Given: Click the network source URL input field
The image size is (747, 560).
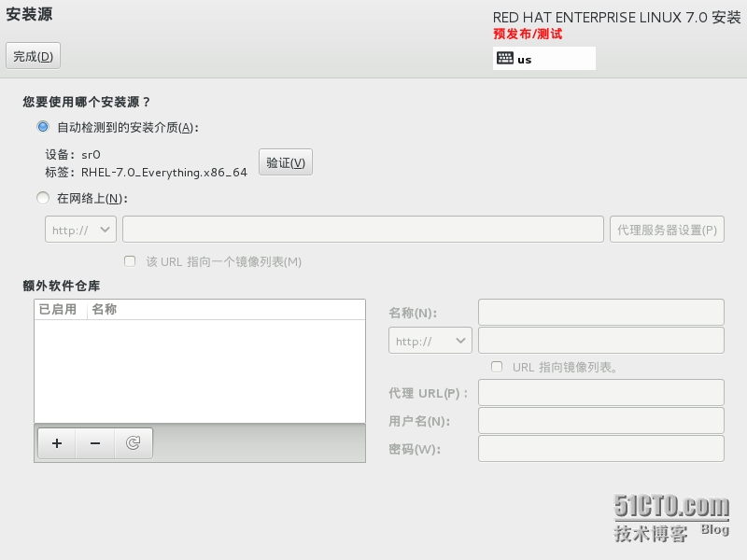Looking at the screenshot, I should tap(363, 230).
